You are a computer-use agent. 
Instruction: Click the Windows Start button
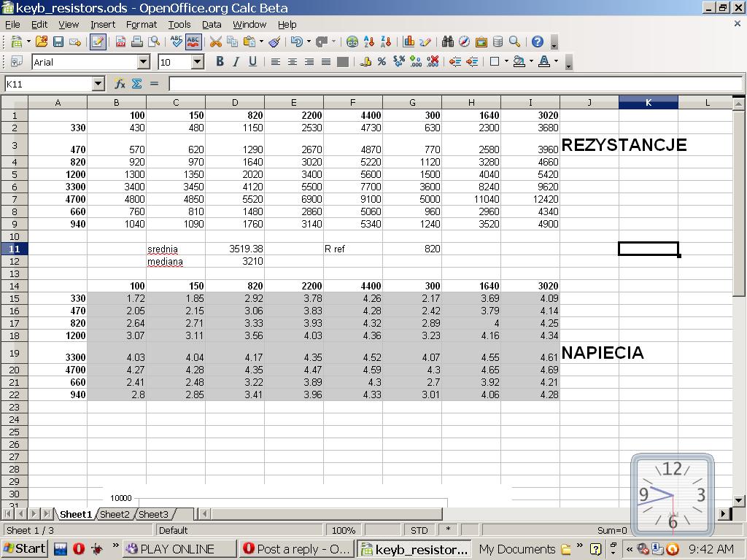point(25,549)
